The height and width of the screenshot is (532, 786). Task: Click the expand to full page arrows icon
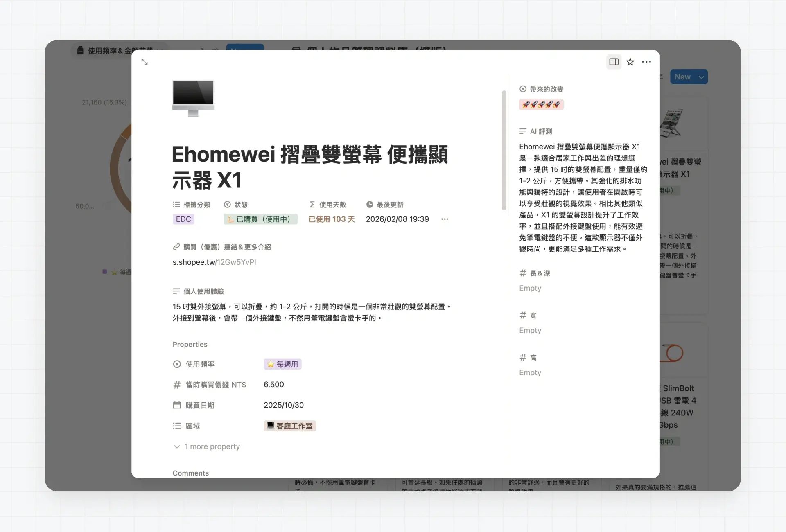click(x=145, y=62)
